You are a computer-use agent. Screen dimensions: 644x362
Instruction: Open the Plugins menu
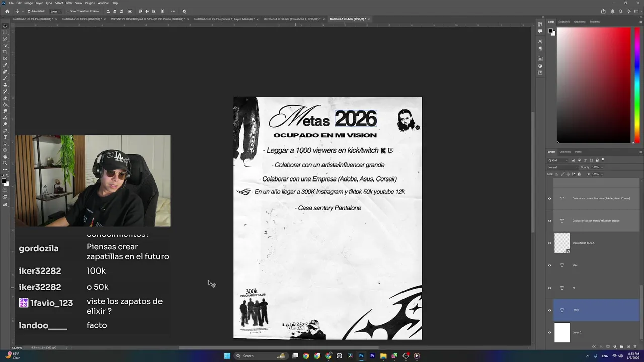(x=90, y=3)
